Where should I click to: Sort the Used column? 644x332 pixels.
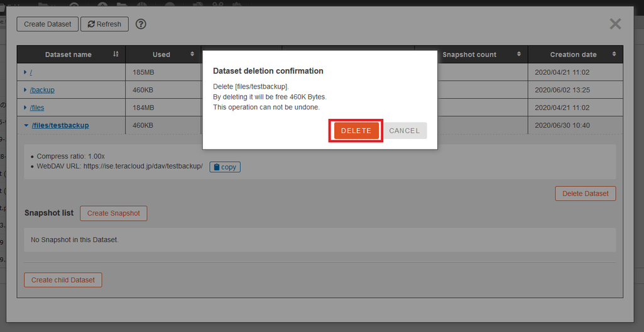click(x=192, y=55)
